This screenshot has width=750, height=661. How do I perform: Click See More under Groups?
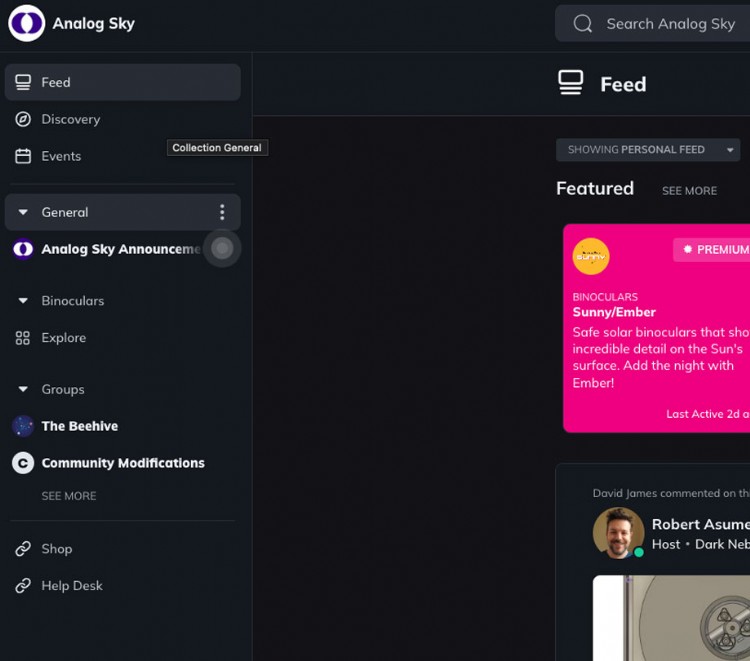[69, 496]
